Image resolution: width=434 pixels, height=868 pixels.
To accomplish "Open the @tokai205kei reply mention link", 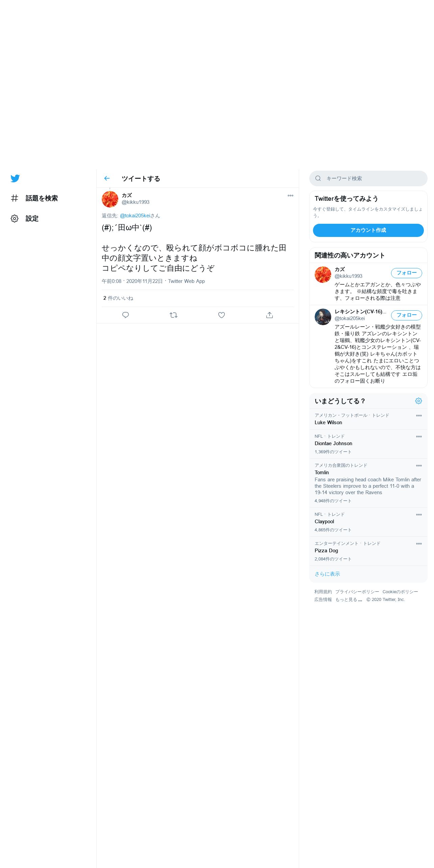I will tap(135, 216).
